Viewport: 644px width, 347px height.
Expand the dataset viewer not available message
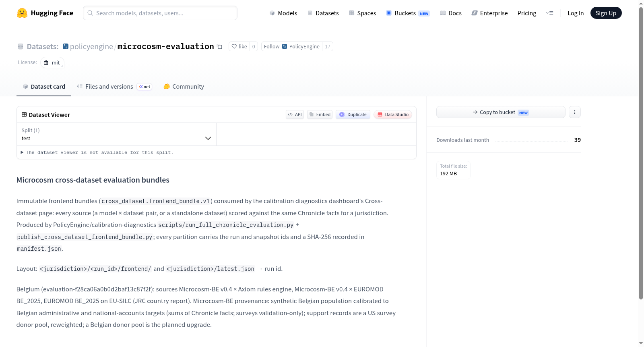point(97,152)
